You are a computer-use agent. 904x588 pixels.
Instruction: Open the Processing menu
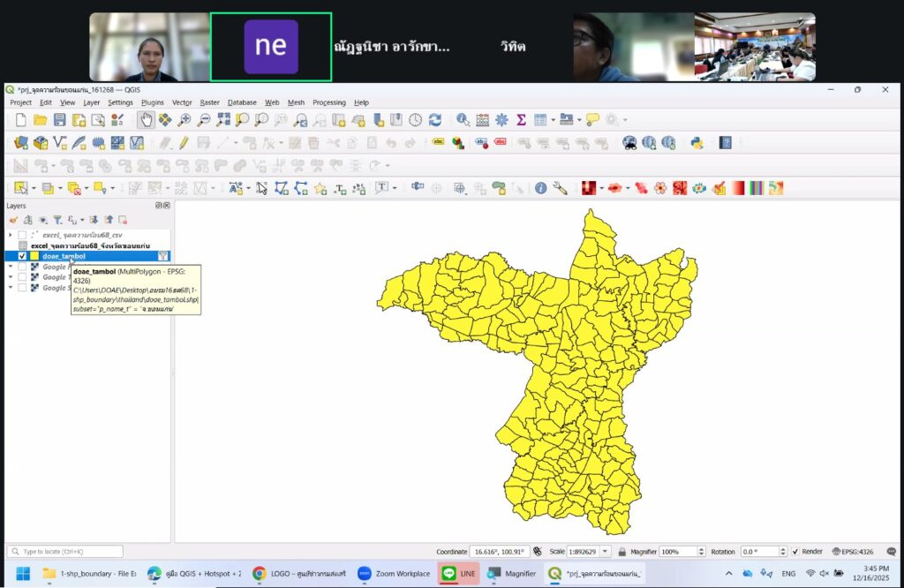(328, 102)
